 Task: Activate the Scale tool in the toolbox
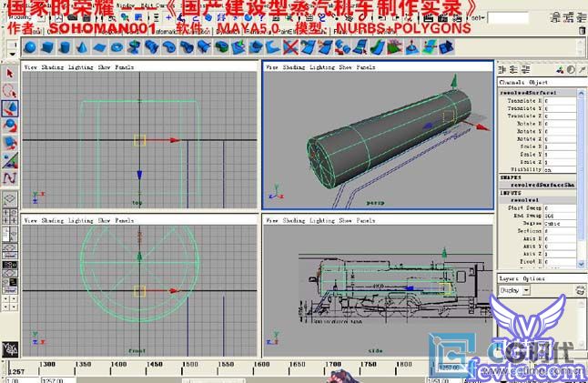10,143
